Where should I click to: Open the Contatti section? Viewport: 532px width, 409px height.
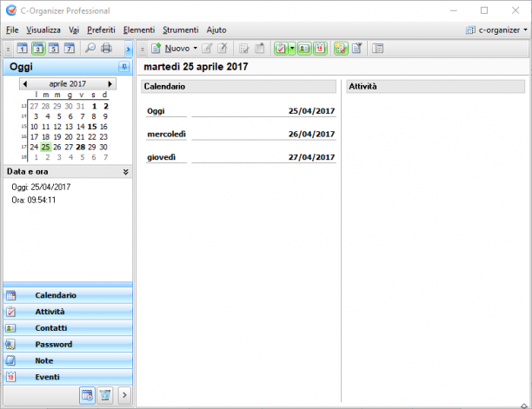pos(68,327)
